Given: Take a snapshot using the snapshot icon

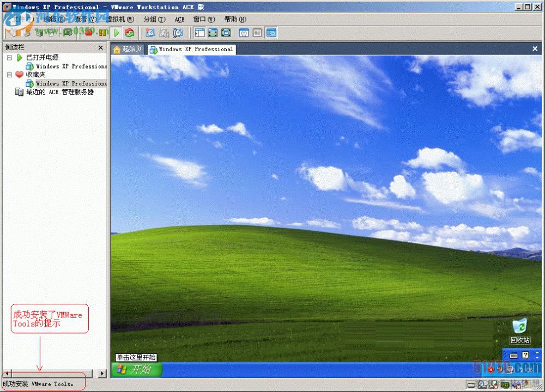Looking at the screenshot, I should coord(150,33).
